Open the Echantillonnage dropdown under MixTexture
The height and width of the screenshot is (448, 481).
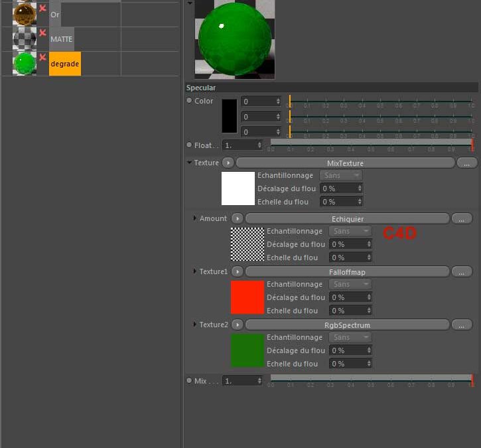pos(341,175)
